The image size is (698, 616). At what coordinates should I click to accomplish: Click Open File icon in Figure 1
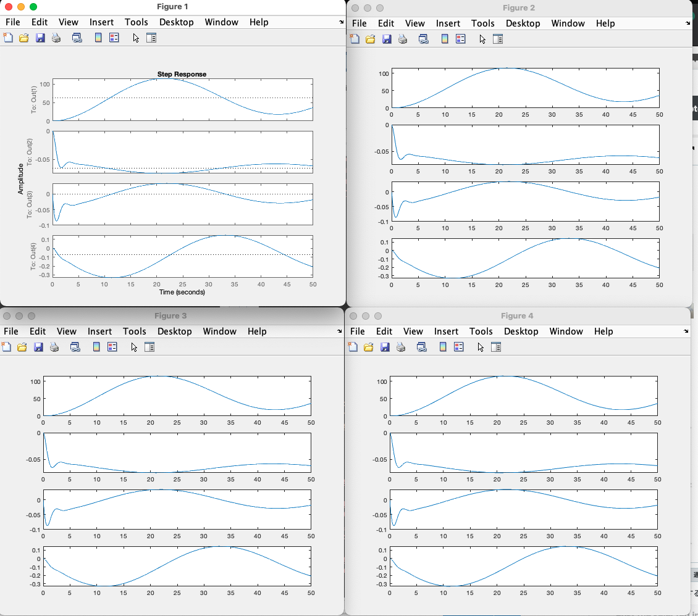tap(24, 38)
